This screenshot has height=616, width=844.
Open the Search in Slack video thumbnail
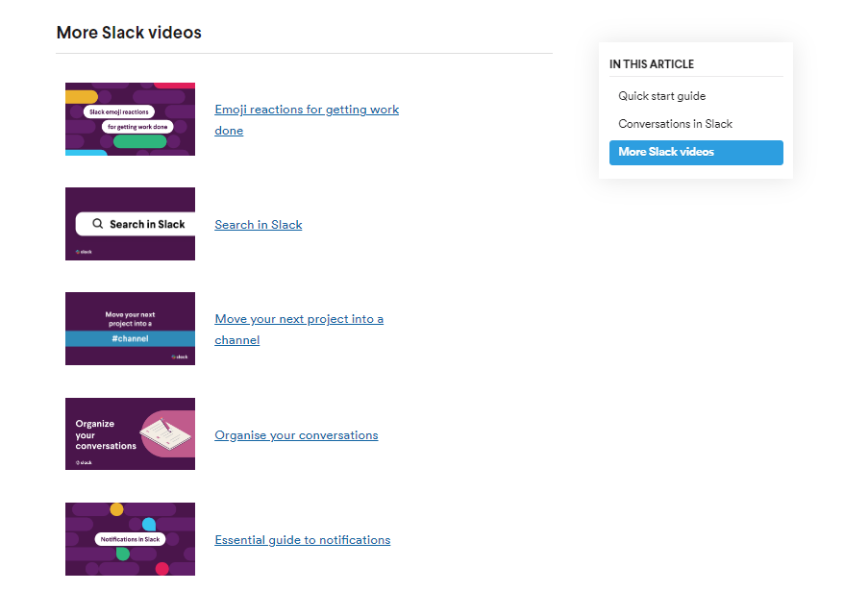pyautogui.click(x=131, y=224)
